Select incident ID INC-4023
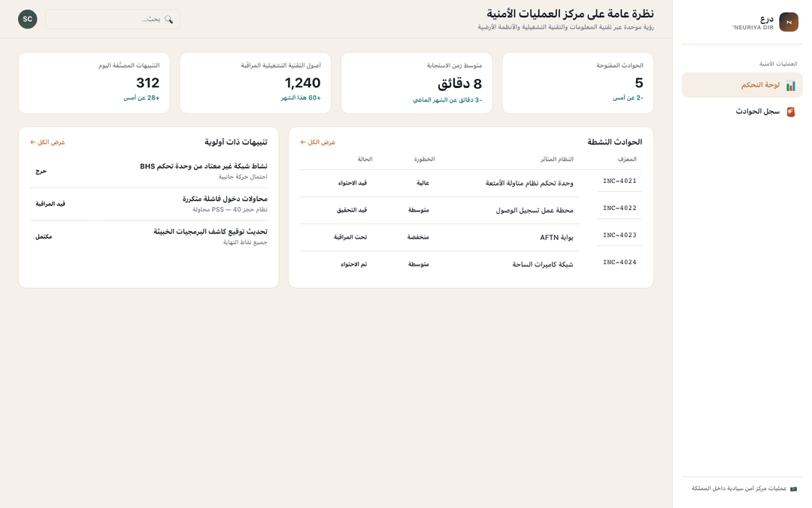 pyautogui.click(x=620, y=235)
